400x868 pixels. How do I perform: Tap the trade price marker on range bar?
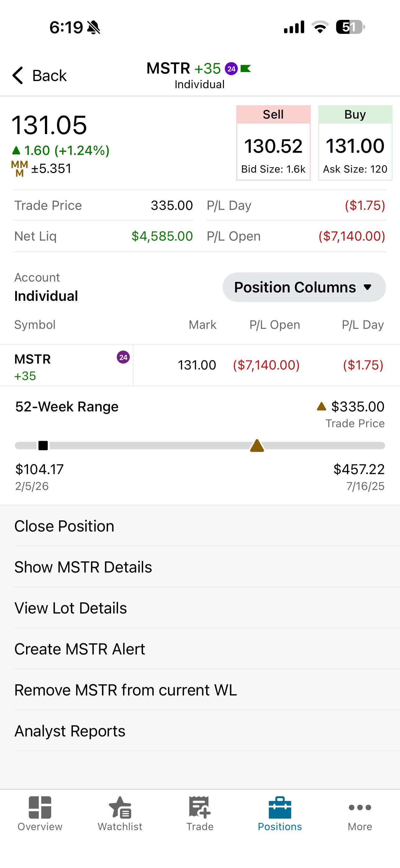coord(257,445)
